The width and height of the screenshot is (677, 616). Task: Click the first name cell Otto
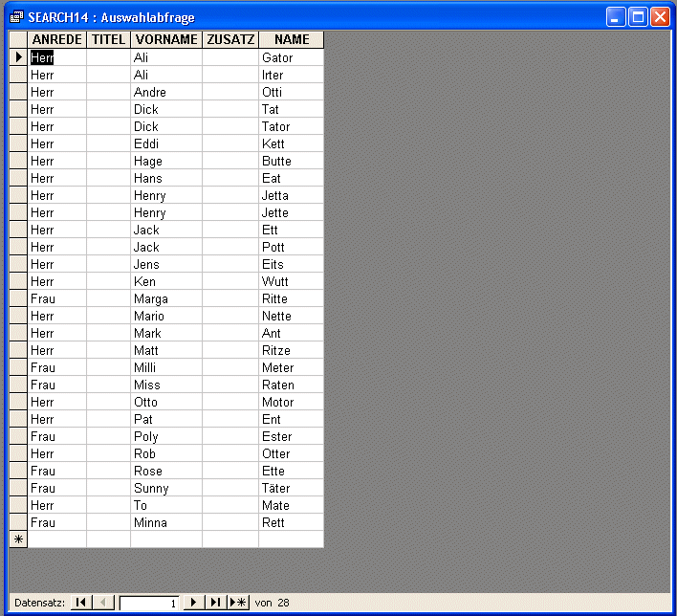click(166, 402)
